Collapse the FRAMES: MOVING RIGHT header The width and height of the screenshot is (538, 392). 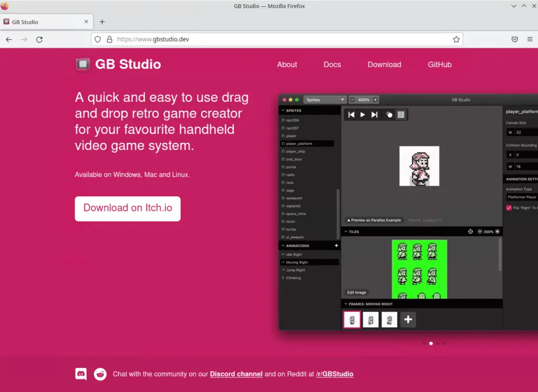click(x=422, y=304)
